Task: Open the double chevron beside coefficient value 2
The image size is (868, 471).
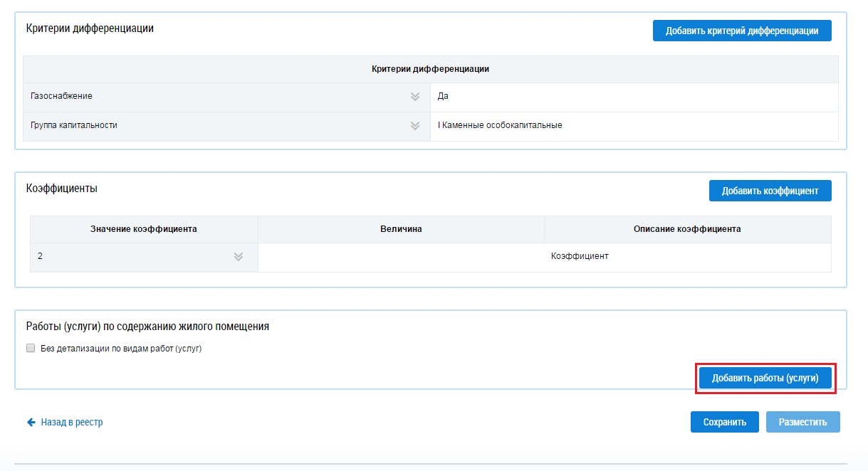Action: pyautogui.click(x=239, y=257)
